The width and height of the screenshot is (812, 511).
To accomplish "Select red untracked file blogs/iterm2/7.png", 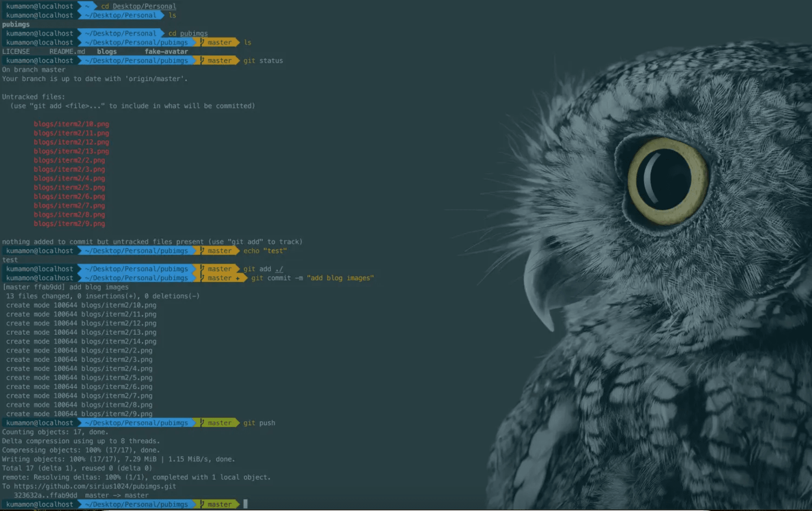I will pyautogui.click(x=69, y=206).
